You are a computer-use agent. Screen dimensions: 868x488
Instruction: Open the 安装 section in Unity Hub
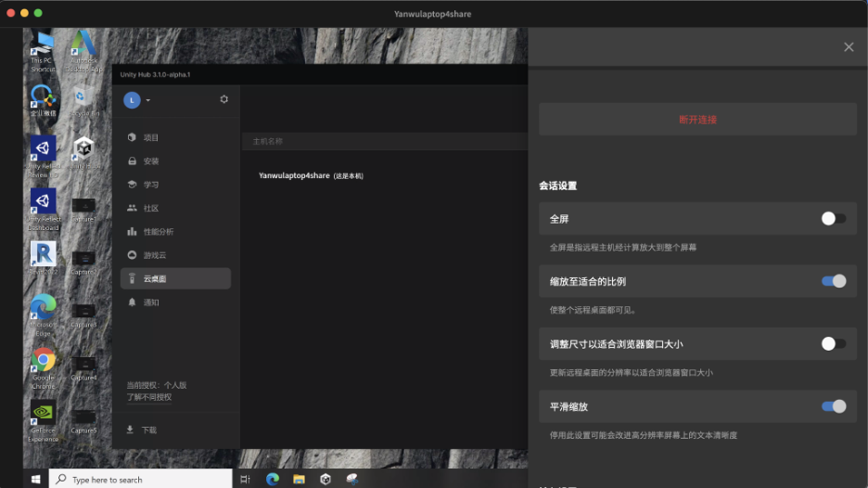(175, 161)
